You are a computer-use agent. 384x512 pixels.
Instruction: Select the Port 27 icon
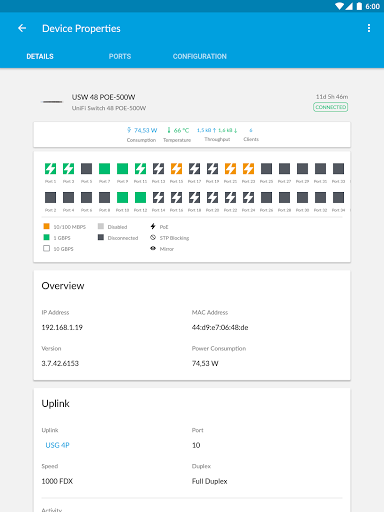[x=284, y=169]
